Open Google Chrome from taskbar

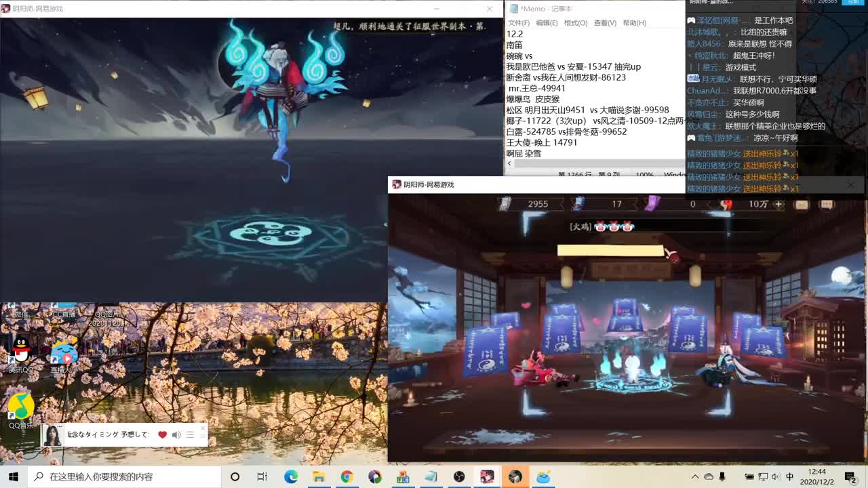pos(347,476)
